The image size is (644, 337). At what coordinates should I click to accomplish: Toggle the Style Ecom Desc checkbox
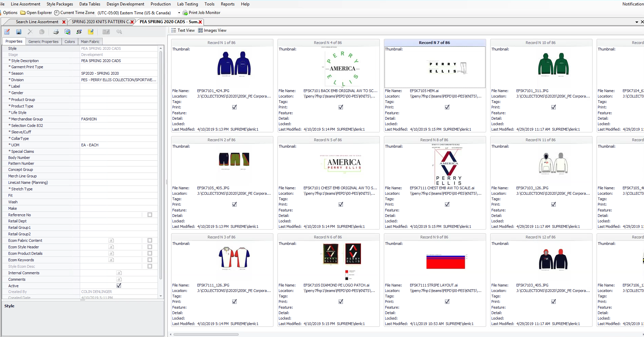(x=150, y=266)
